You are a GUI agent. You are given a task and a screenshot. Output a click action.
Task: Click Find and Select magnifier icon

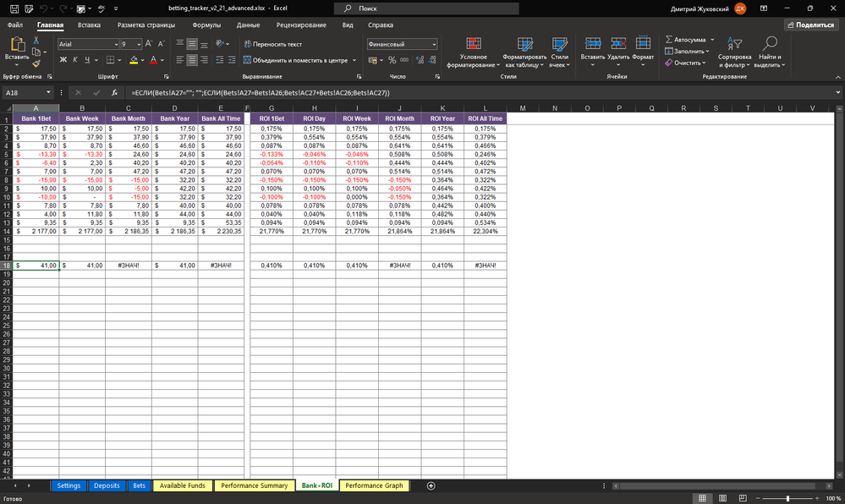pyautogui.click(x=770, y=44)
